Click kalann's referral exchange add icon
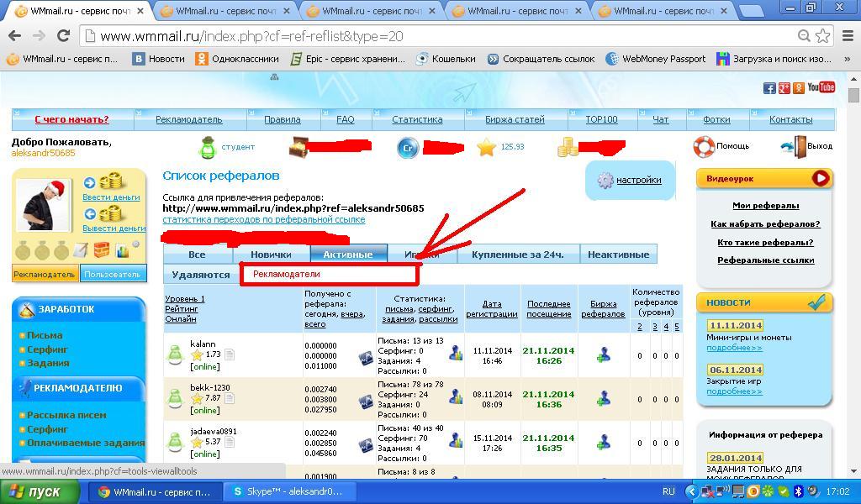Viewport: 861px width, 504px height. (x=603, y=355)
